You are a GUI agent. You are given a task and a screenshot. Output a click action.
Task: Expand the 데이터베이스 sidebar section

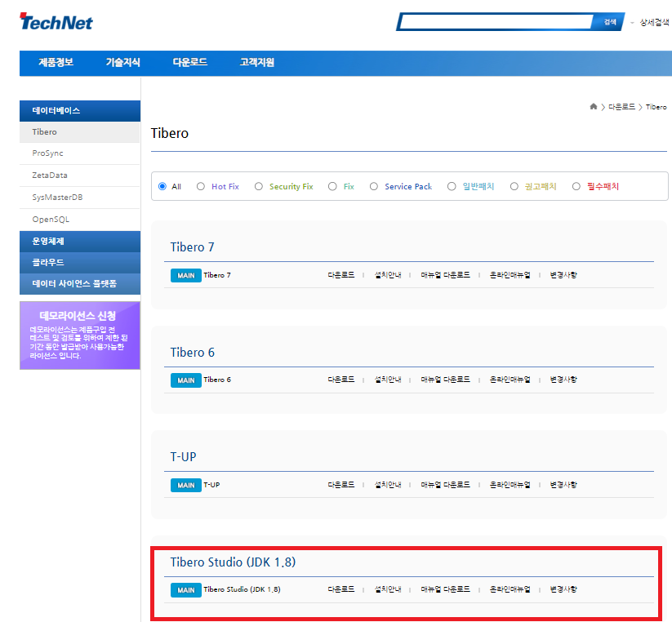tap(80, 111)
